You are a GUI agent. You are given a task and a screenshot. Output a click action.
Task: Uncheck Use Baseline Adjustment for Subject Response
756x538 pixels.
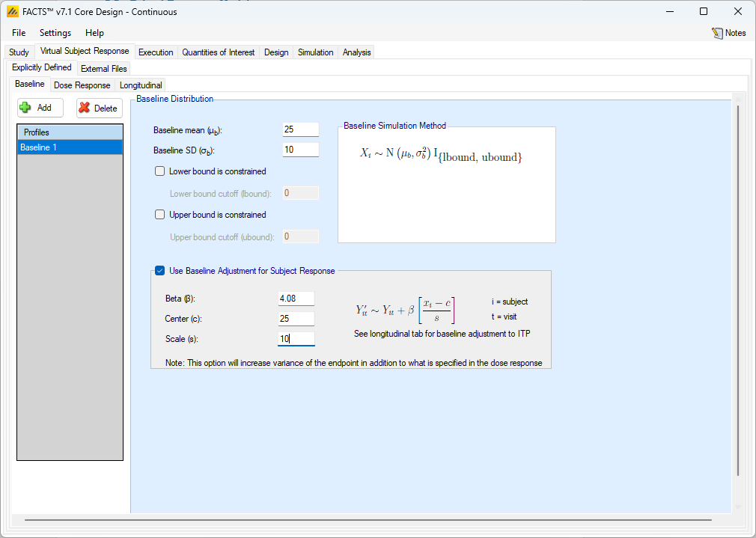[160, 271]
